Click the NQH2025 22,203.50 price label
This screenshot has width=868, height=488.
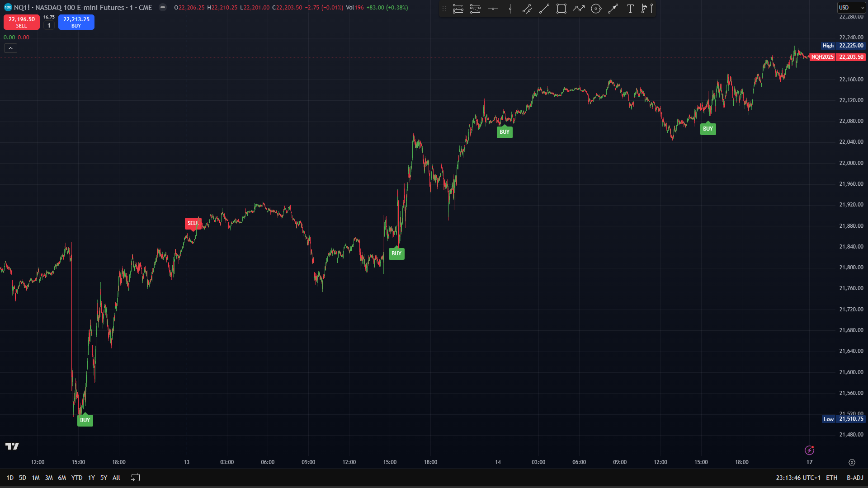(x=837, y=57)
